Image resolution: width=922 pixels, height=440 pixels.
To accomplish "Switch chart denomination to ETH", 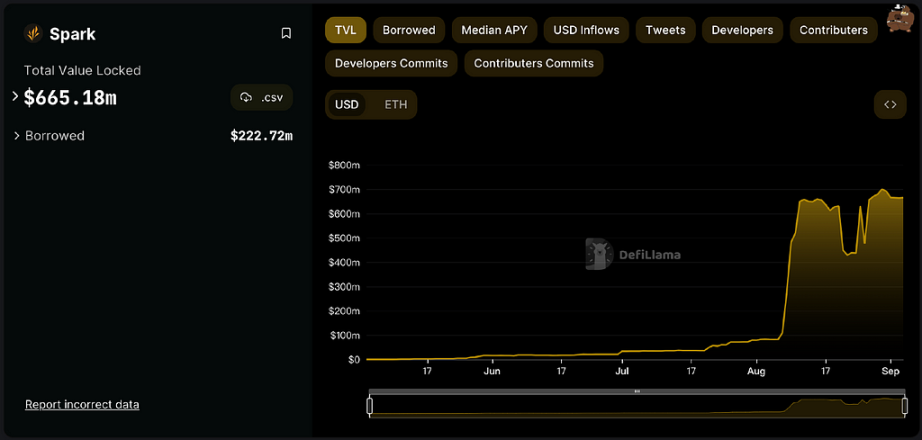I will (396, 105).
